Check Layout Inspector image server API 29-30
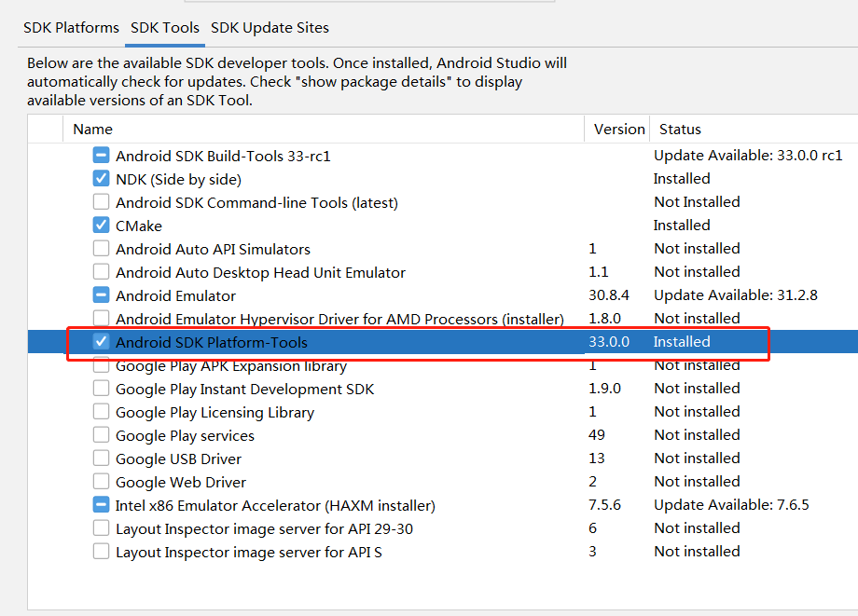 [101, 528]
